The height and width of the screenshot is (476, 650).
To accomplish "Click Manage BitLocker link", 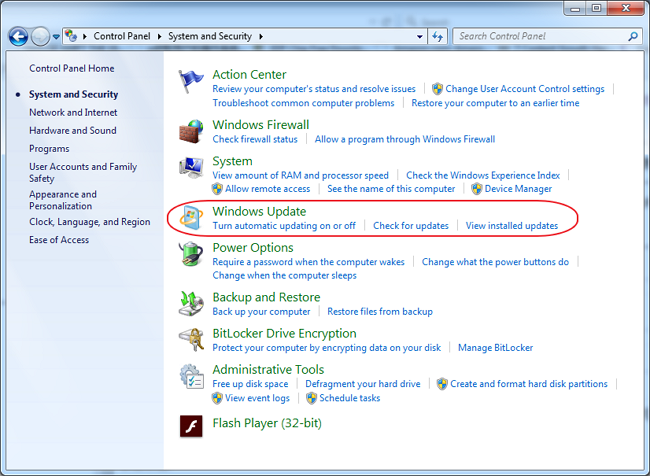I will tap(495, 347).
